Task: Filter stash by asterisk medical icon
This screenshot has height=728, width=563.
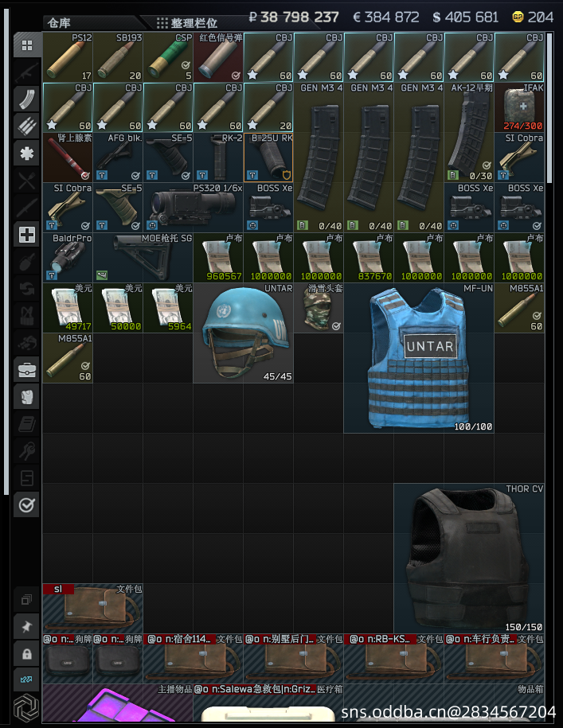Action: tap(27, 154)
